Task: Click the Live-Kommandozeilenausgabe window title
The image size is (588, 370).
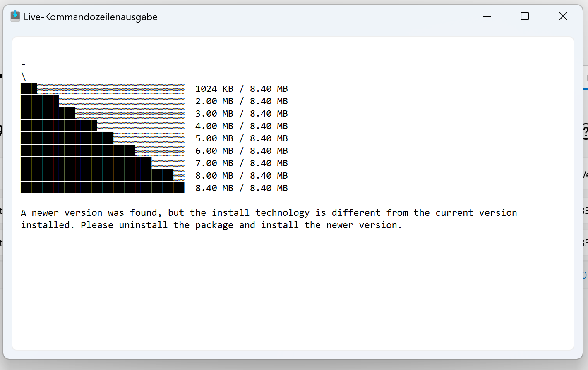Action: tap(91, 17)
